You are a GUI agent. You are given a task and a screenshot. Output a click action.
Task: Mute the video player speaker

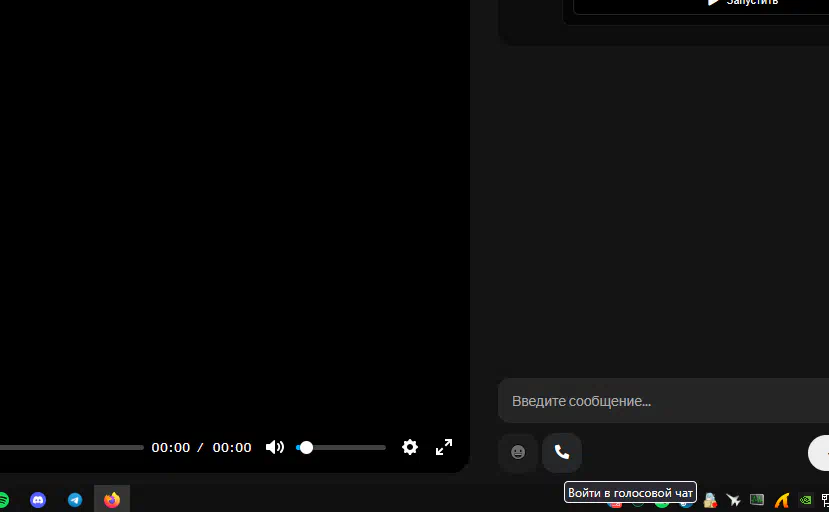[274, 447]
